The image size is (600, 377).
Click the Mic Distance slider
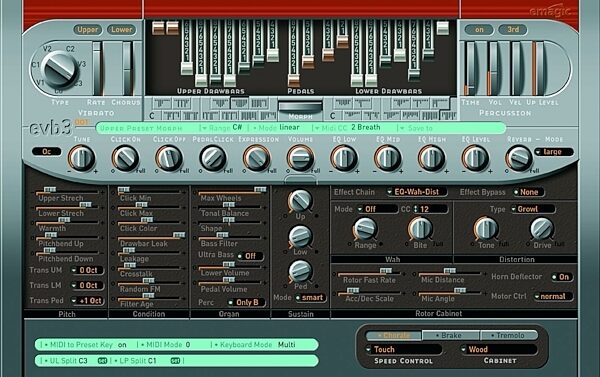[x=450, y=272]
